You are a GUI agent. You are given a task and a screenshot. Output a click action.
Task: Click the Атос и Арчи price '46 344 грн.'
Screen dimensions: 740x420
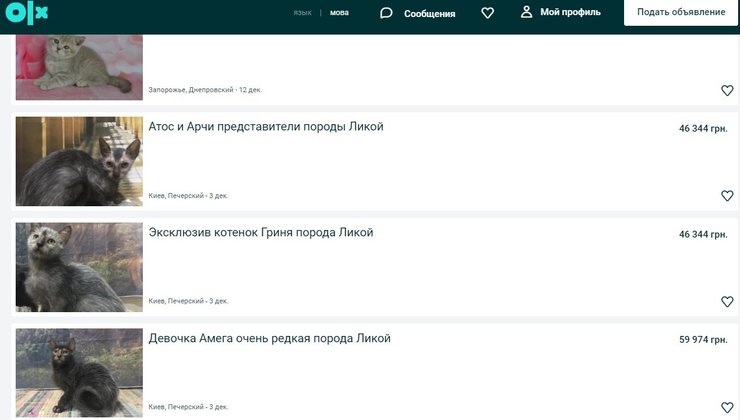pos(703,128)
